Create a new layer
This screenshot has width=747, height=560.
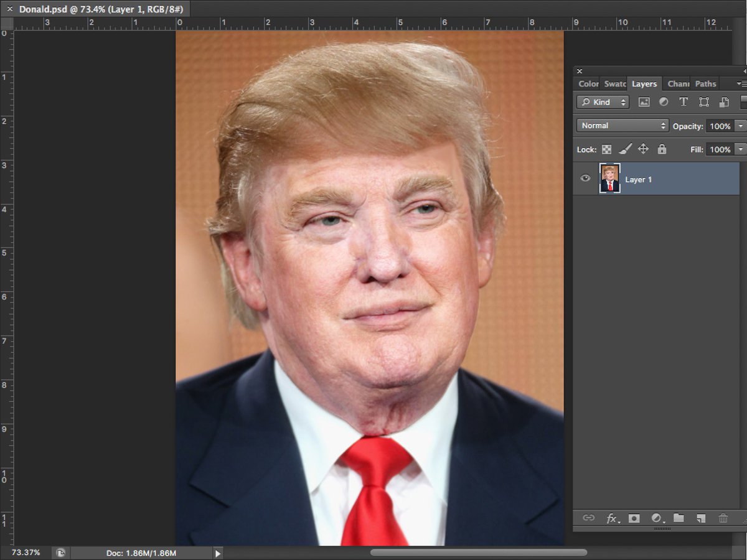[x=701, y=518]
